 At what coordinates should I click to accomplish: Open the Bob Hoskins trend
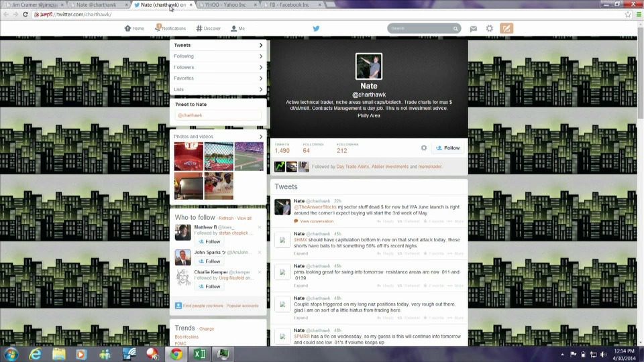pyautogui.click(x=186, y=337)
